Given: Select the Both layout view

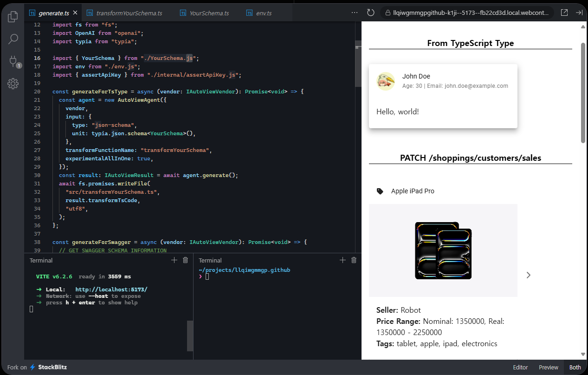Looking at the screenshot, I should click(575, 367).
